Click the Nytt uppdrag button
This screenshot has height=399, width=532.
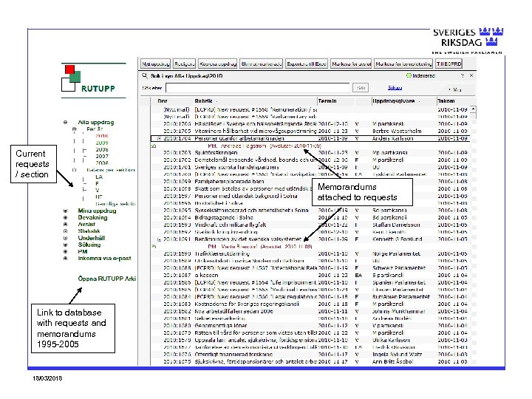pyautogui.click(x=156, y=64)
